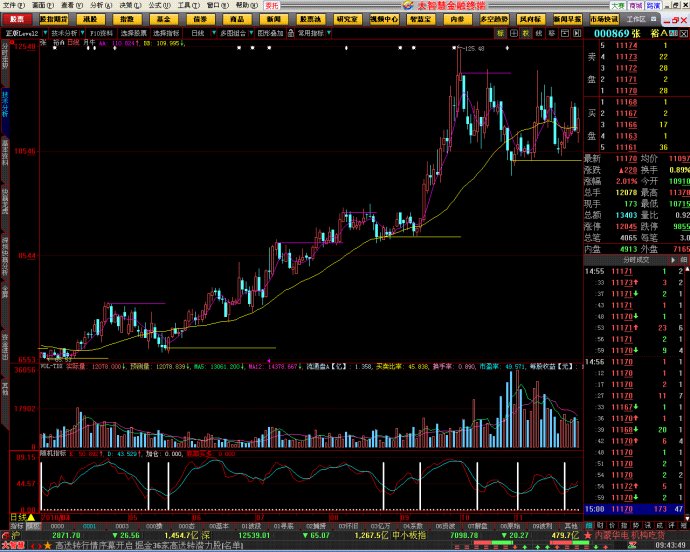Viewport: 690px width, 552px height.
Task: Expand the 日线 period dropdown
Action: tap(200, 32)
